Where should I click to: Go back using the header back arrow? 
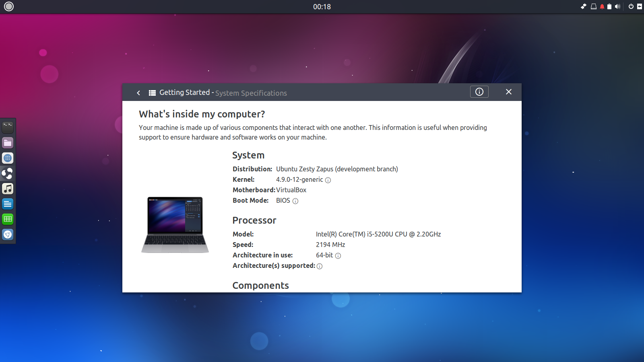tap(138, 93)
